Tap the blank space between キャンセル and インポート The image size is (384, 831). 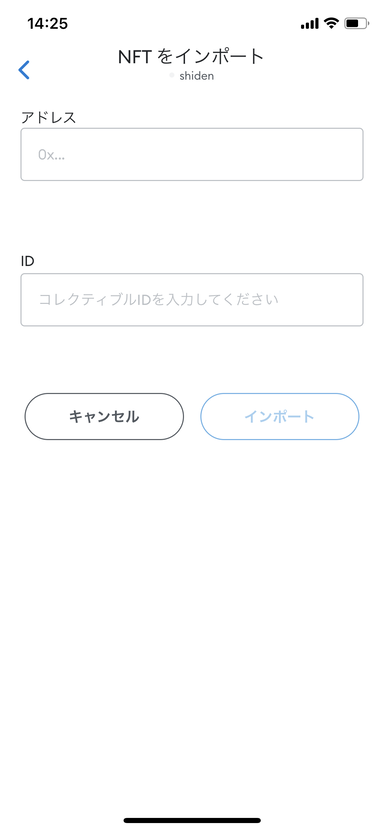[x=192, y=417]
